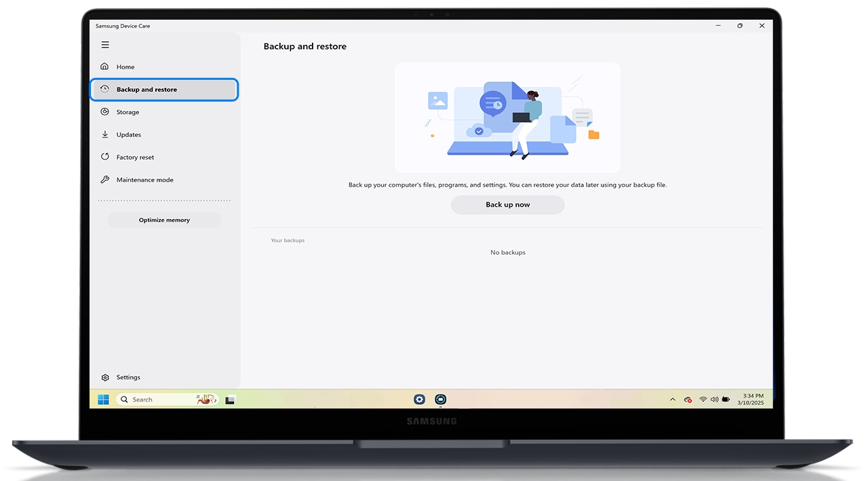Click the Factory reset circular arrow icon
The image size is (868, 481).
tap(104, 156)
